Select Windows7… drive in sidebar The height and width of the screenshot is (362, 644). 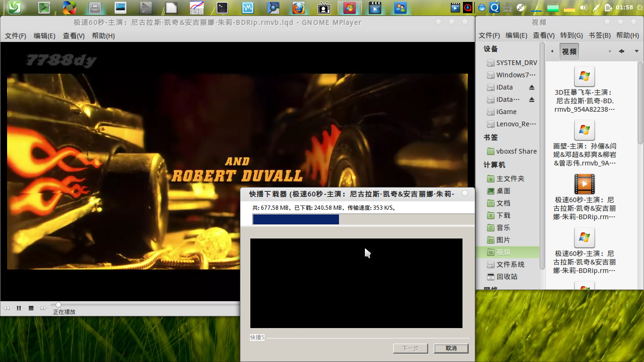(x=512, y=75)
